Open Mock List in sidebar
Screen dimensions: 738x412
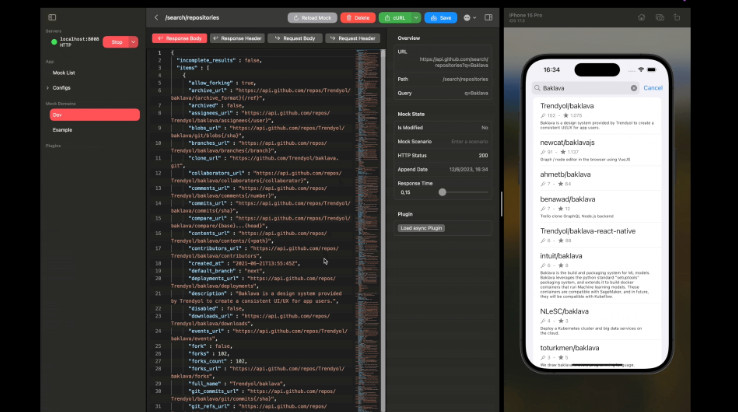point(64,73)
